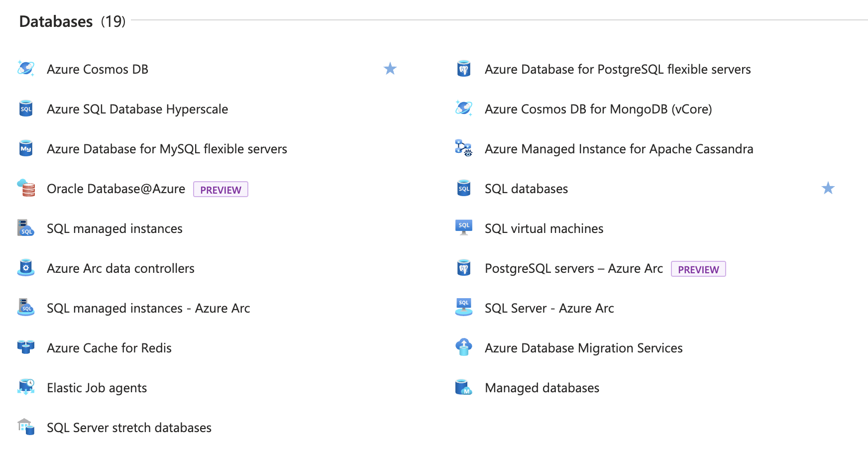
Task: Click the Azure Cosmos DB planet icon
Action: point(26,69)
